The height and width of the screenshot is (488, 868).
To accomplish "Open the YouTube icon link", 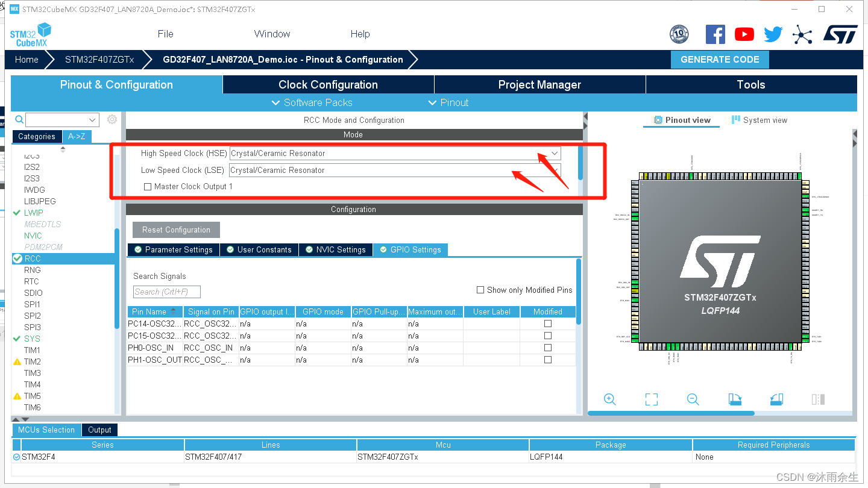I will click(x=744, y=34).
